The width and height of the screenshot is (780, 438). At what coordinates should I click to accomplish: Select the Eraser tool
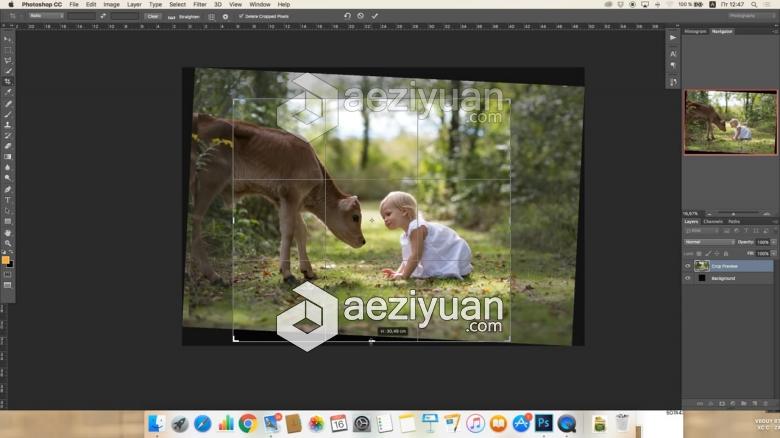click(x=7, y=146)
